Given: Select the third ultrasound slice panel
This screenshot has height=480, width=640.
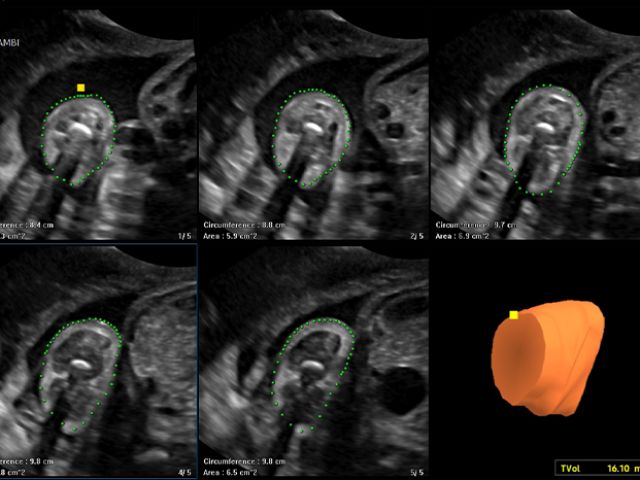Looking at the screenshot, I should pyautogui.click(x=535, y=120).
